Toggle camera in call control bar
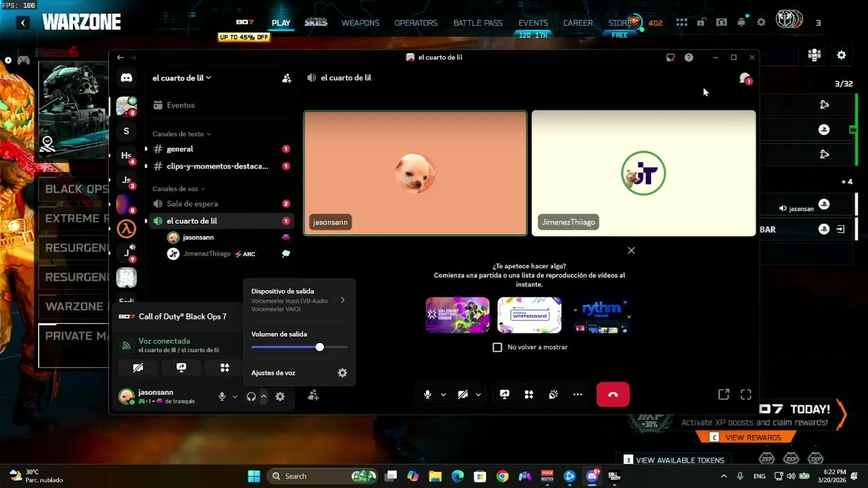The width and height of the screenshot is (868, 488). click(462, 394)
